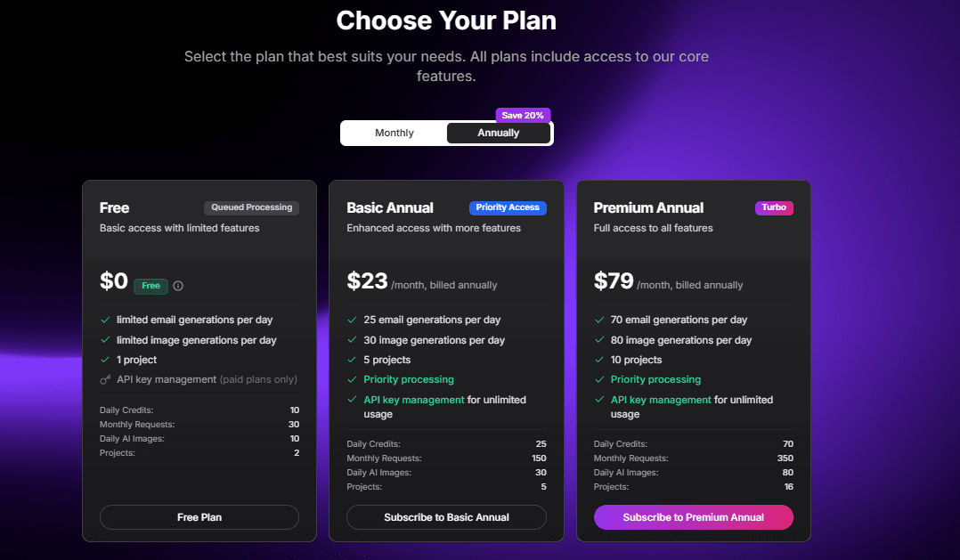Click the Turbo badge on Premium

[x=774, y=207]
